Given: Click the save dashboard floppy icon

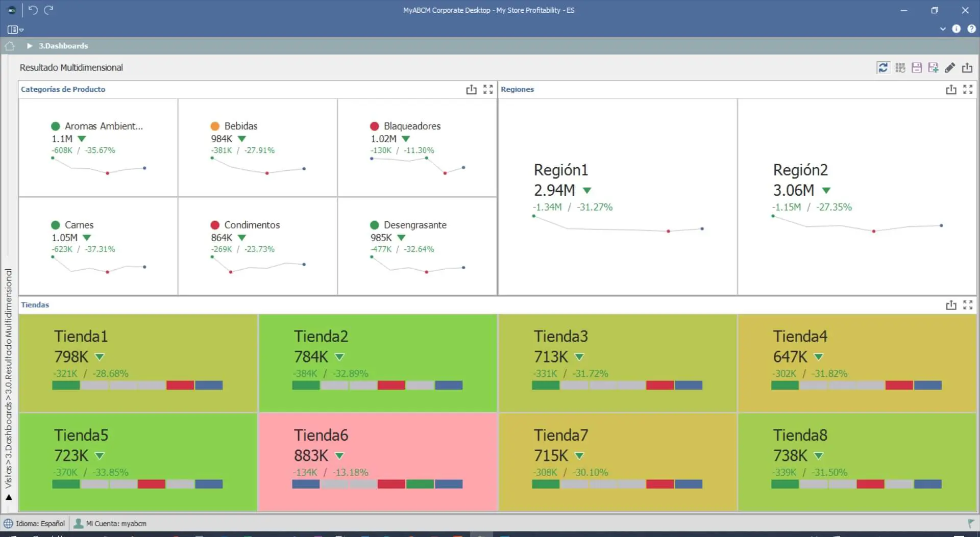Looking at the screenshot, I should click(917, 68).
